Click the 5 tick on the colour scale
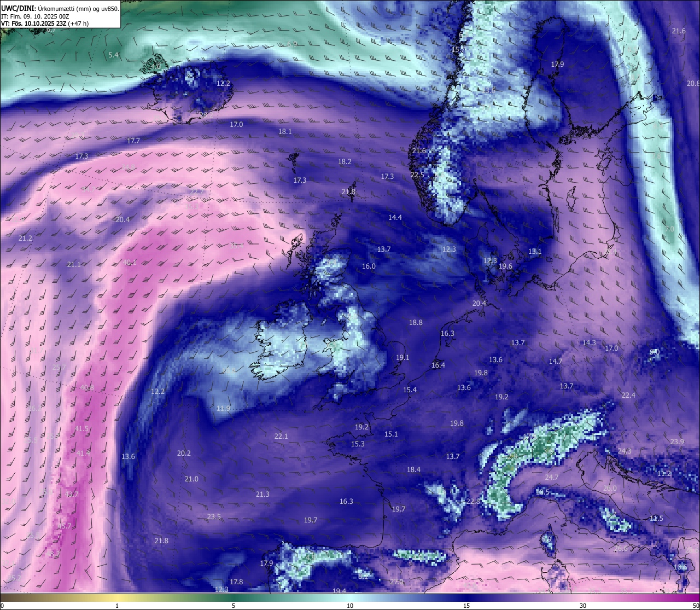This screenshot has height=610, width=700. (x=234, y=606)
